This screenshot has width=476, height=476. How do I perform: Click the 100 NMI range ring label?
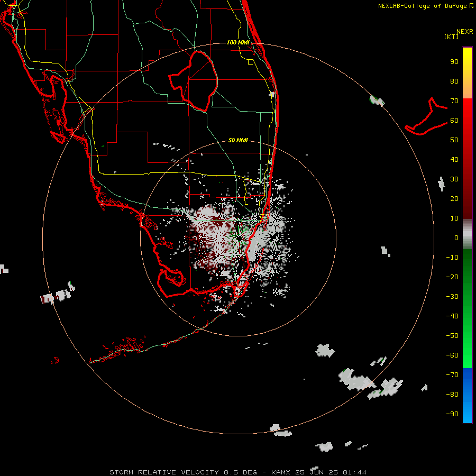[x=238, y=42]
